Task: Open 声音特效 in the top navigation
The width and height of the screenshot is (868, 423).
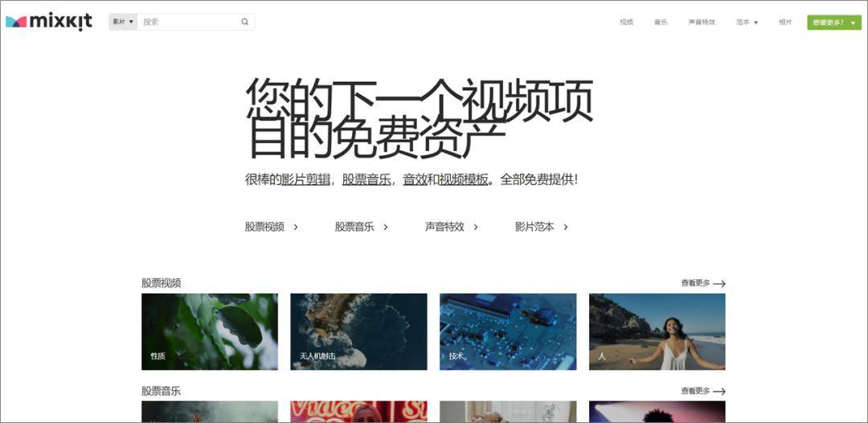Action: pos(702,23)
